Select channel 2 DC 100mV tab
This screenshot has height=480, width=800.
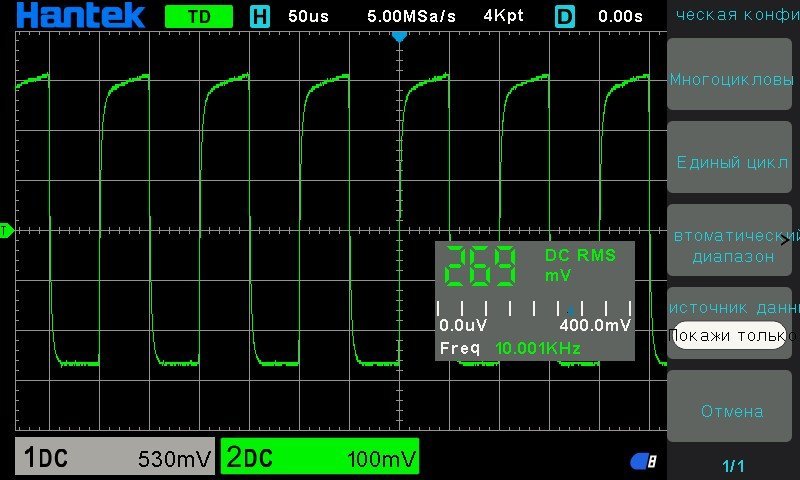pyautogui.click(x=319, y=458)
